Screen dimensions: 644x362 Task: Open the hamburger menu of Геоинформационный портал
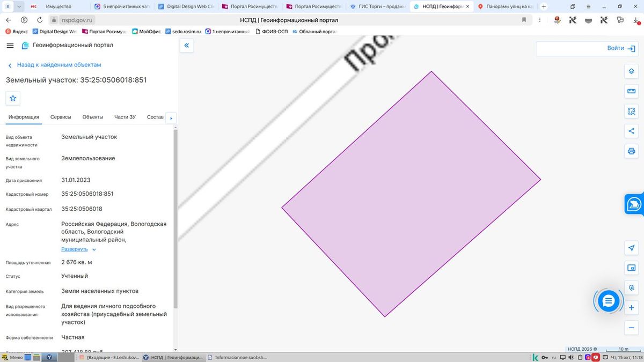(x=10, y=46)
